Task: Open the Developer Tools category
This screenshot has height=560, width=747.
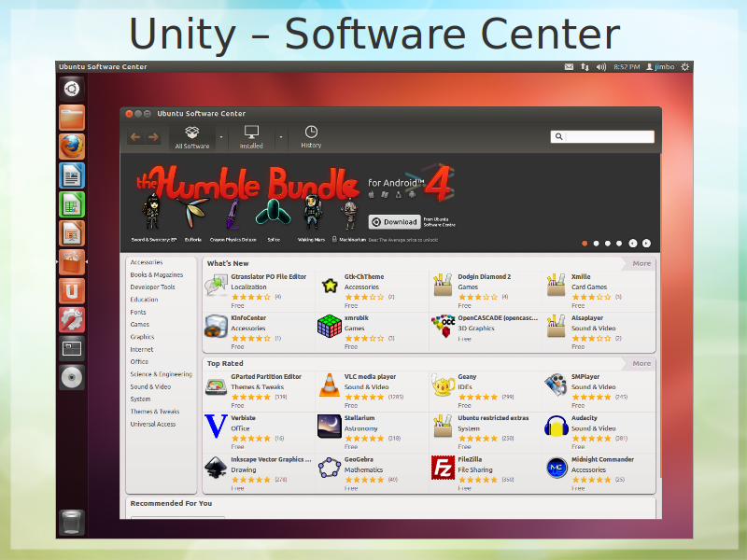Action: coord(152,287)
